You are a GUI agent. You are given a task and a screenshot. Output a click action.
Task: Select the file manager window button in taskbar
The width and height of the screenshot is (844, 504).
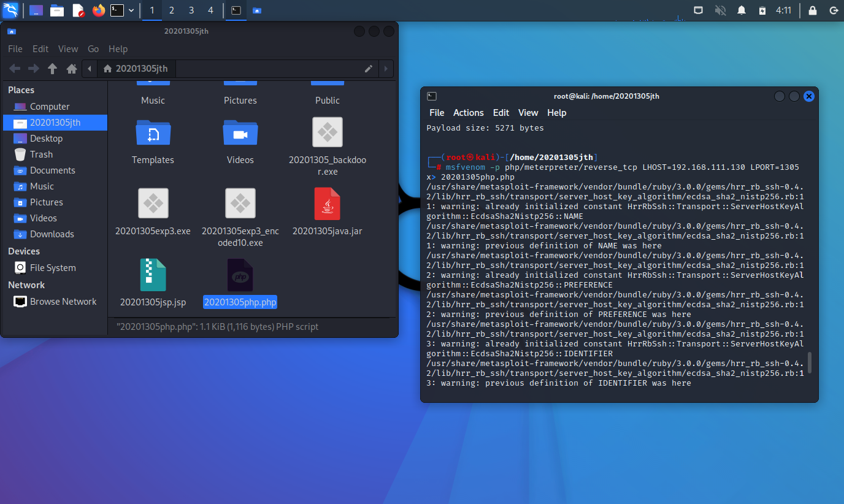pos(256,10)
